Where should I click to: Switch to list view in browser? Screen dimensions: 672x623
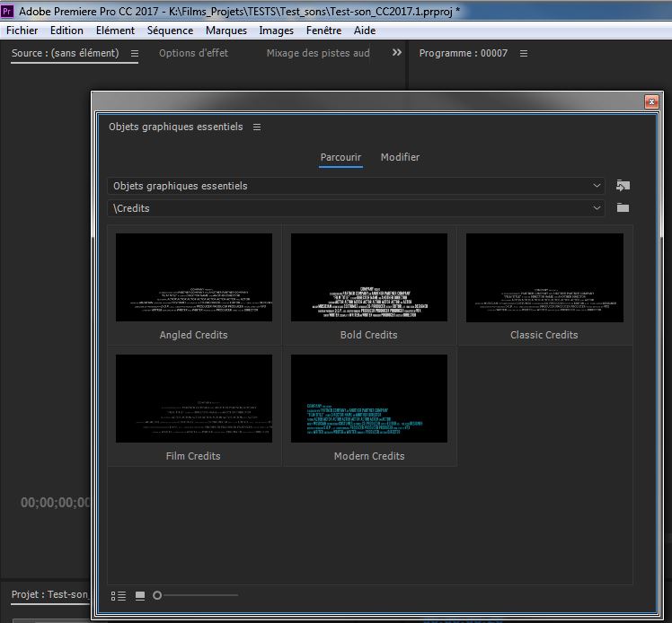(119, 595)
